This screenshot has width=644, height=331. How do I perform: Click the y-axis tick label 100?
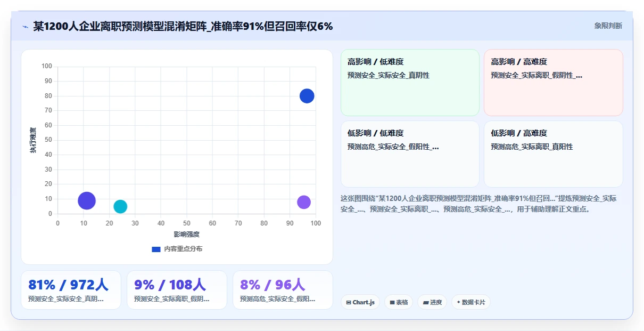pyautogui.click(x=47, y=67)
